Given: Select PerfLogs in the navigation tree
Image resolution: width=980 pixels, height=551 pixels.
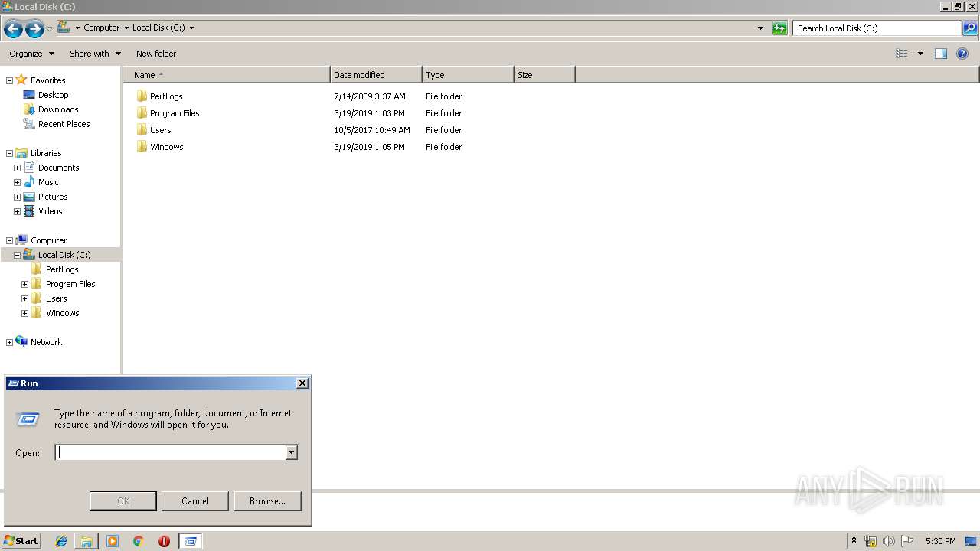Looking at the screenshot, I should [x=61, y=269].
